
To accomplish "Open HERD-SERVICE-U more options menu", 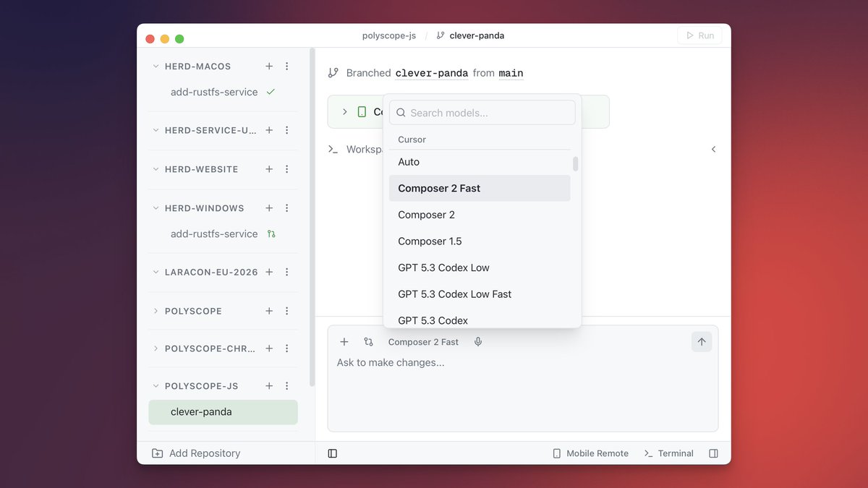I will 286,130.
